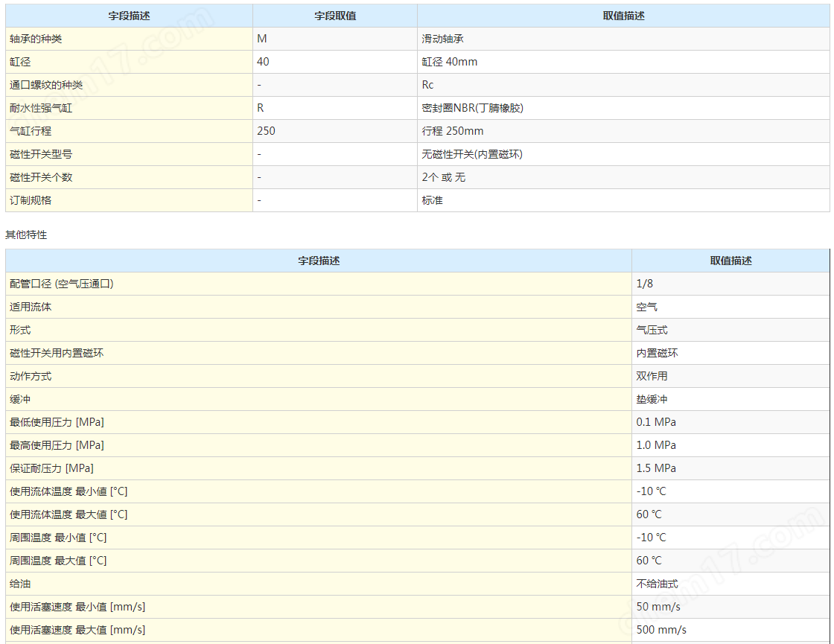
Task: Click the '字段取值' column header
Action: [x=334, y=16]
